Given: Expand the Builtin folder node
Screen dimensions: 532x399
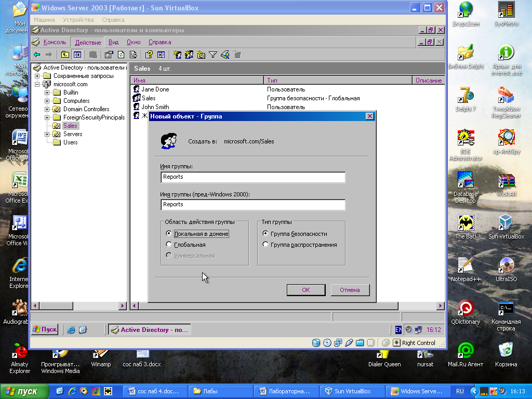Looking at the screenshot, I should click(47, 92).
